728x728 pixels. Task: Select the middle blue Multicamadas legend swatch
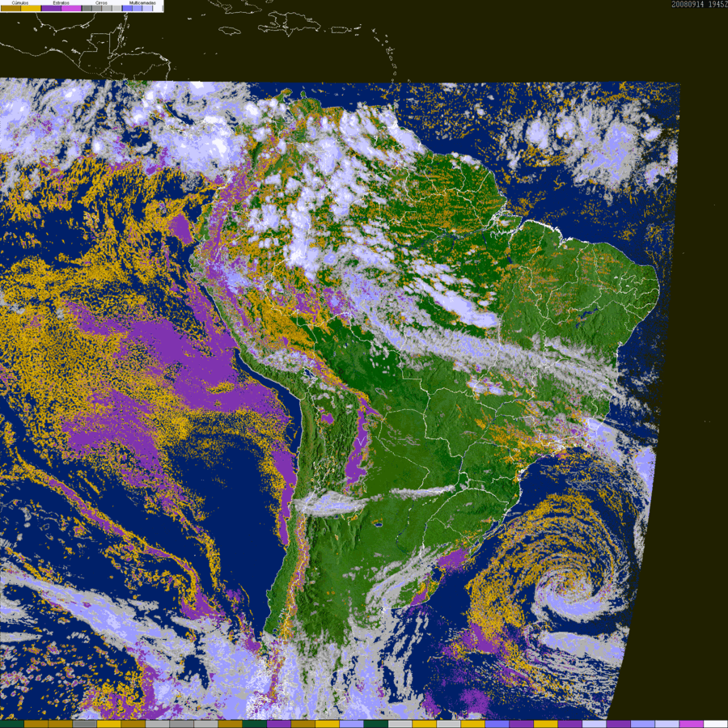[137, 8]
